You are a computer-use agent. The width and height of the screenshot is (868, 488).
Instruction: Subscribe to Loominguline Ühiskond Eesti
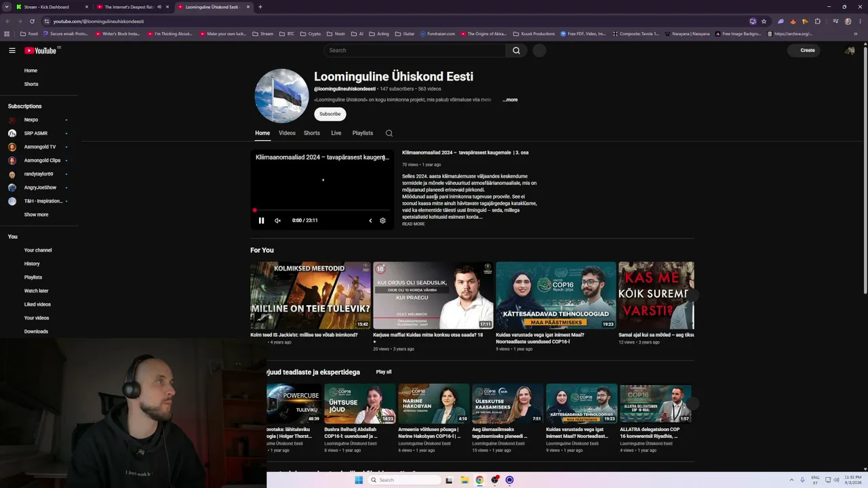[330, 114]
